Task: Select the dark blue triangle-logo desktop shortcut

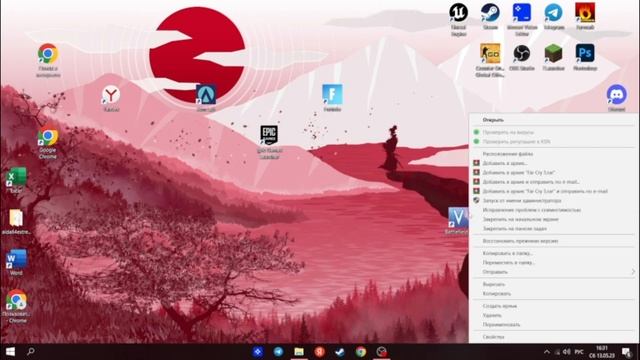Action: 206,98
